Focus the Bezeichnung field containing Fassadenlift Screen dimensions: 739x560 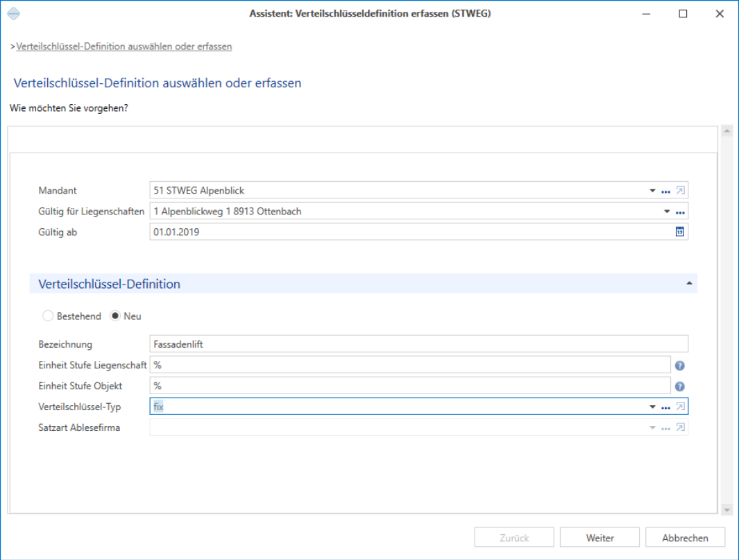click(418, 344)
